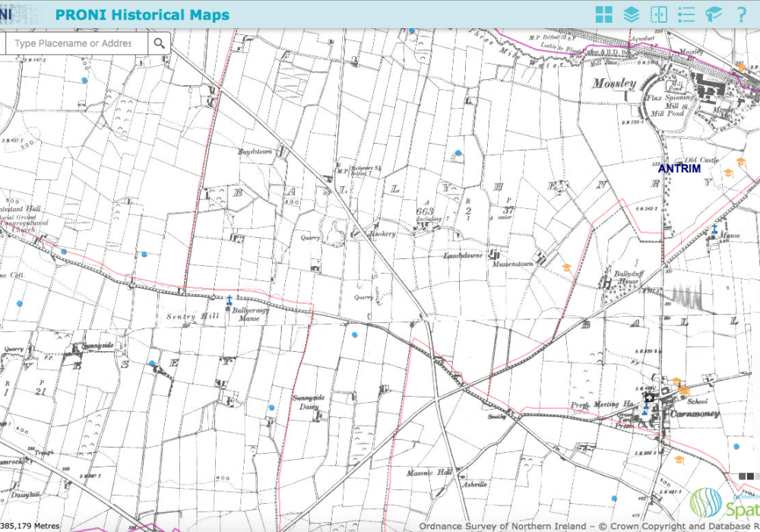Click the orange school marker below Carnmoney

(x=679, y=460)
